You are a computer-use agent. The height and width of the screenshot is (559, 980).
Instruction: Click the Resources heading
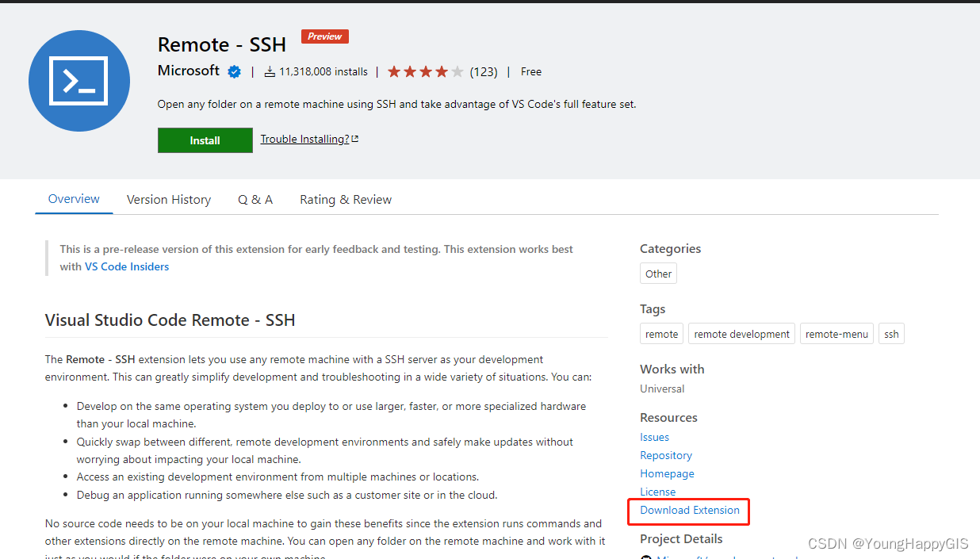click(669, 418)
